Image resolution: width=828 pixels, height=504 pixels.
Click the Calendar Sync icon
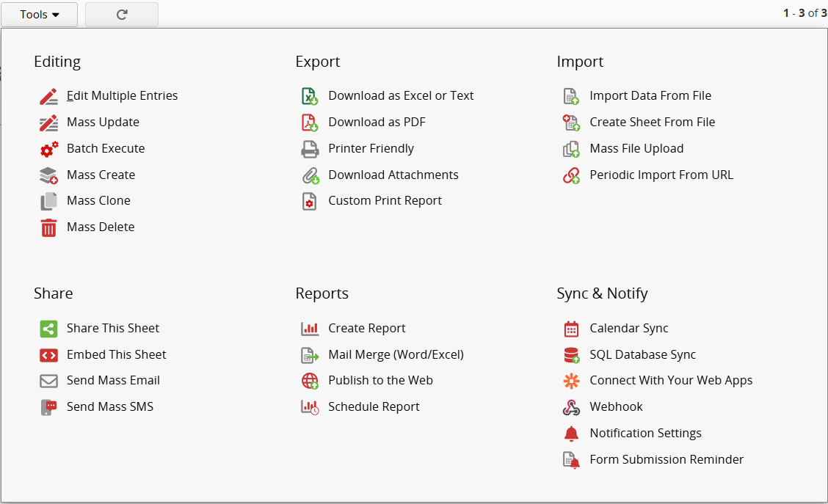click(x=571, y=329)
